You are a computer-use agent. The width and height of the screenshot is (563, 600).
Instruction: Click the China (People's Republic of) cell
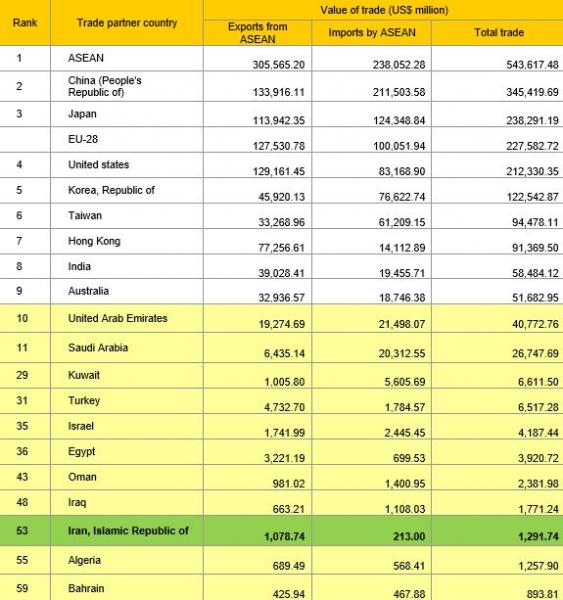127,86
